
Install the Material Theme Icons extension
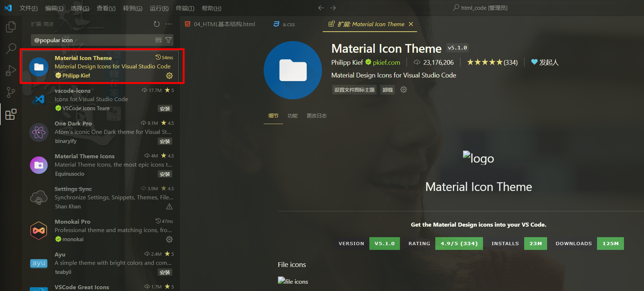[165, 174]
